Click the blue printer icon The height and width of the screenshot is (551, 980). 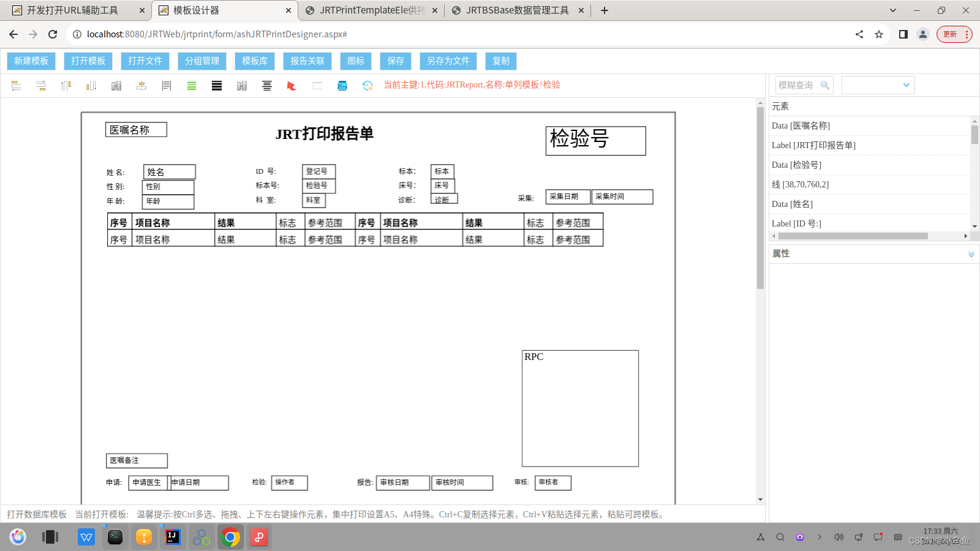(x=342, y=86)
